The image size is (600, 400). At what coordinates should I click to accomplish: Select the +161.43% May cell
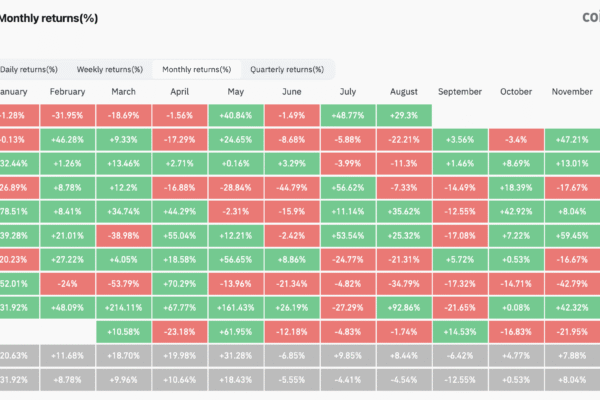[x=238, y=306]
